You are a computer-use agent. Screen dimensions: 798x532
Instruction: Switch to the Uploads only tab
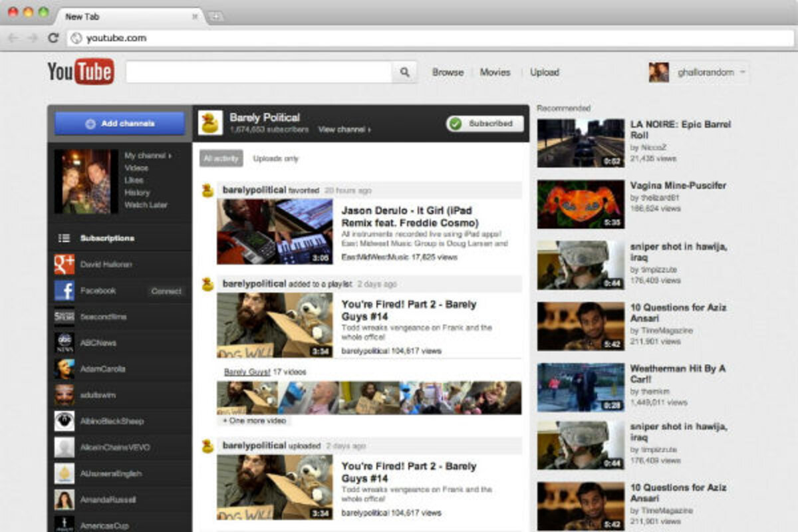pyautogui.click(x=275, y=159)
